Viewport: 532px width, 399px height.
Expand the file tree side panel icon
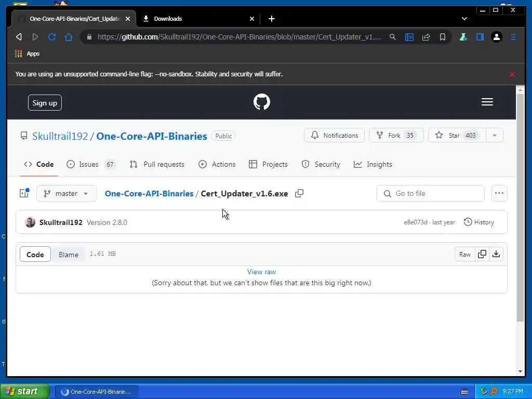(x=24, y=193)
